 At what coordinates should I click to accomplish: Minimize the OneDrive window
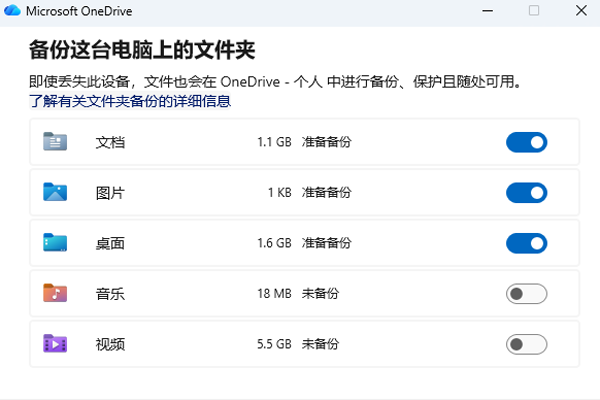pyautogui.click(x=488, y=11)
